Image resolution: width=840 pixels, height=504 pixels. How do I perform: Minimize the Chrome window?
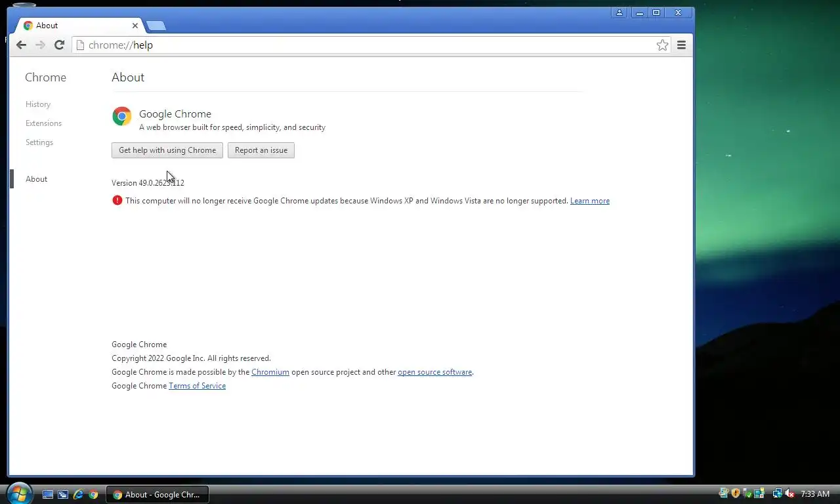coord(639,12)
